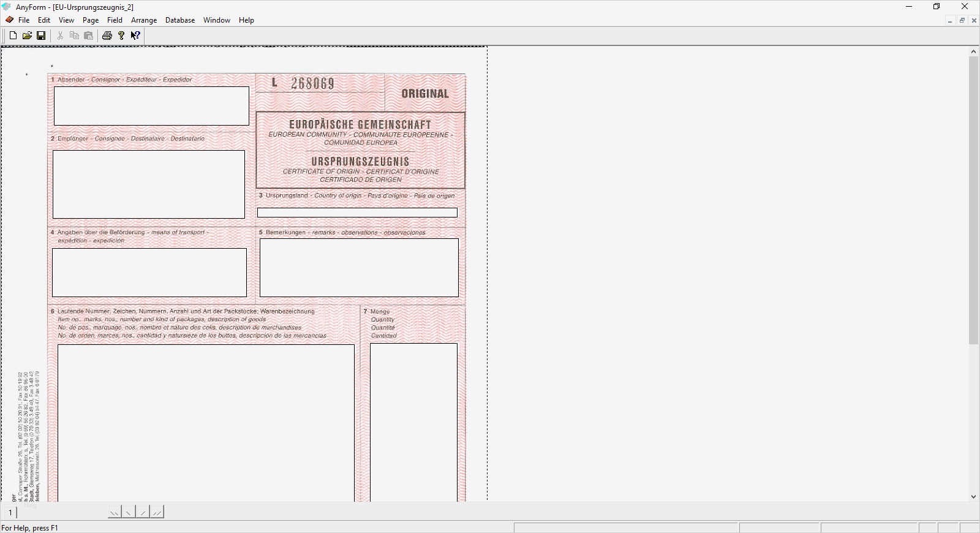Open the Arrange menu
The image size is (980, 533).
144,20
